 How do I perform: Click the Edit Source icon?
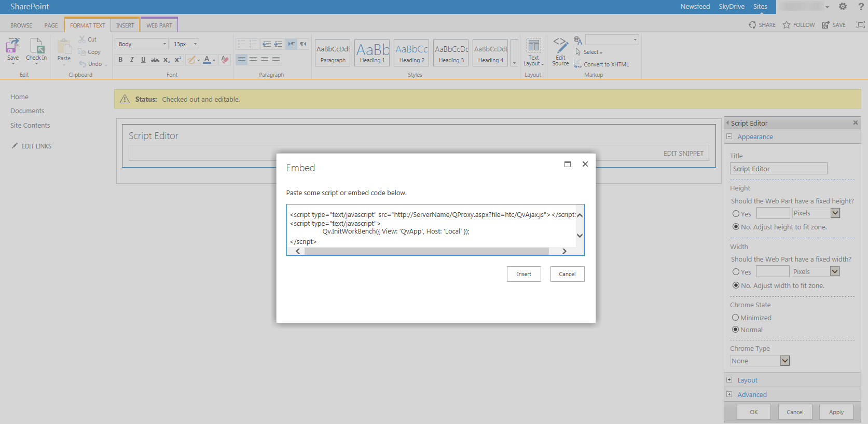point(560,46)
